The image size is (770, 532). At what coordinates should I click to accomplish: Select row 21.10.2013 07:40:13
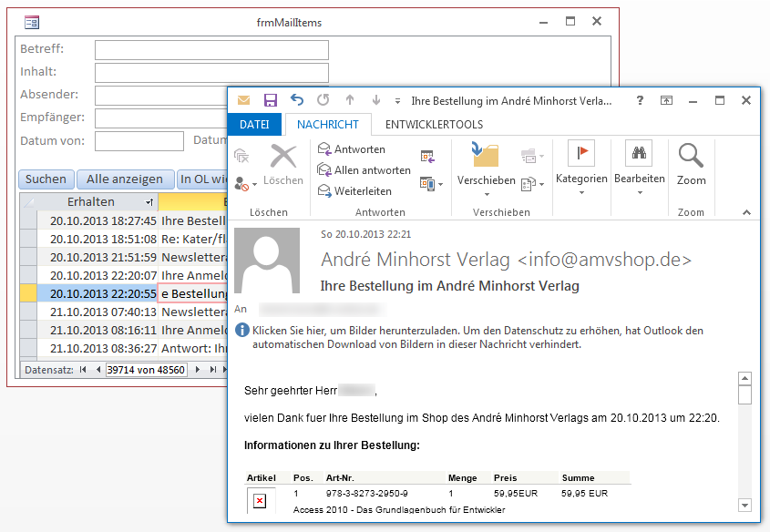pyautogui.click(x=28, y=312)
